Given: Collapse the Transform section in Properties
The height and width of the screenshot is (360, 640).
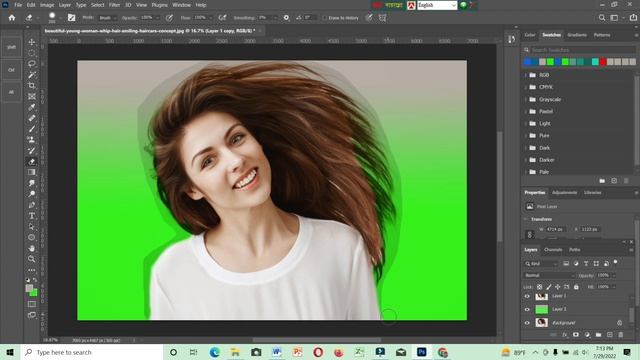Looking at the screenshot, I should point(526,219).
